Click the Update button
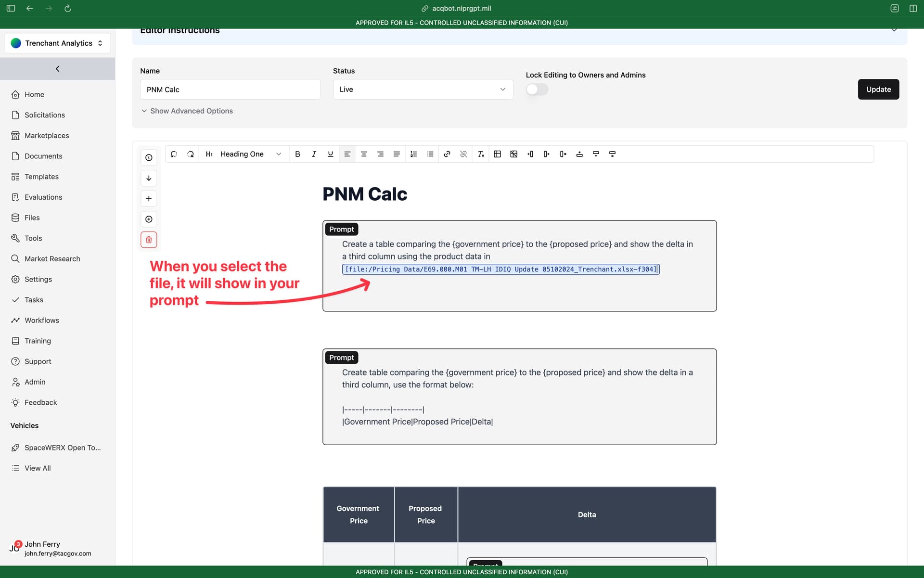This screenshot has height=578, width=924. pyautogui.click(x=878, y=90)
